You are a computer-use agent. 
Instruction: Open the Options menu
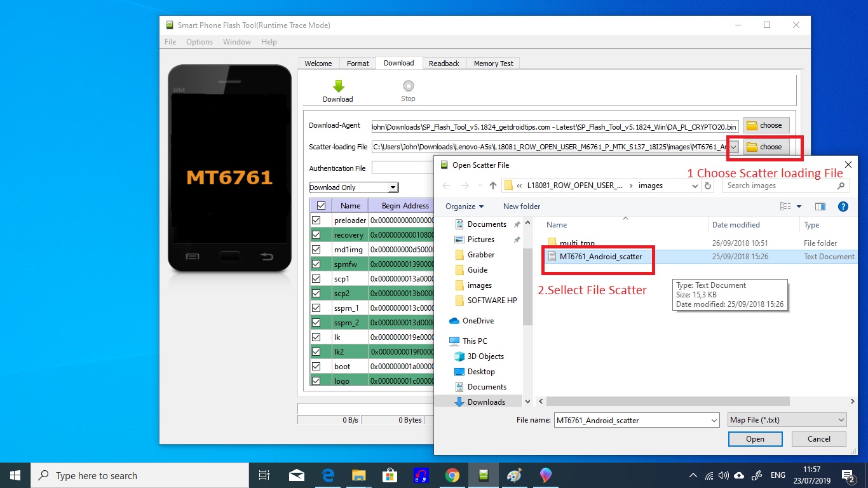[x=200, y=42]
